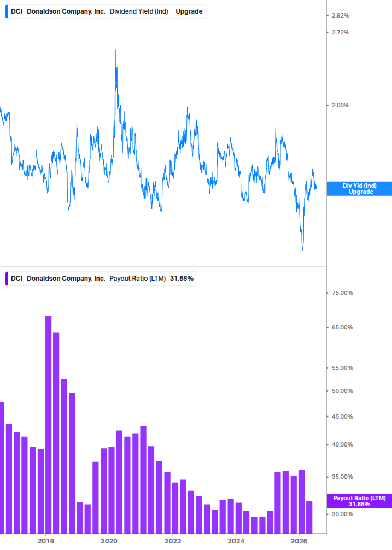Click the purple color bar of Payout Ratio legend
This screenshot has width=392, height=550.
[x=7, y=279]
